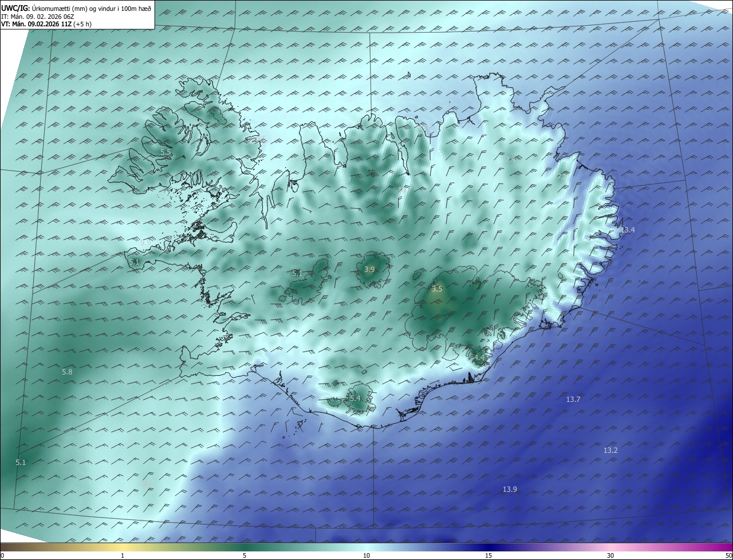
Task: Click the 5.4 value on the Mýrdalsjökull glacier
Action: tap(354, 399)
